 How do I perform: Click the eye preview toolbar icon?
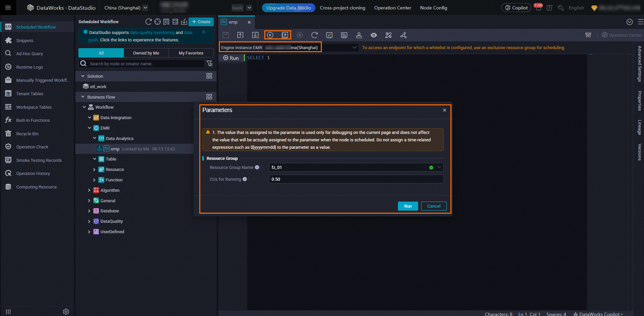click(x=374, y=35)
